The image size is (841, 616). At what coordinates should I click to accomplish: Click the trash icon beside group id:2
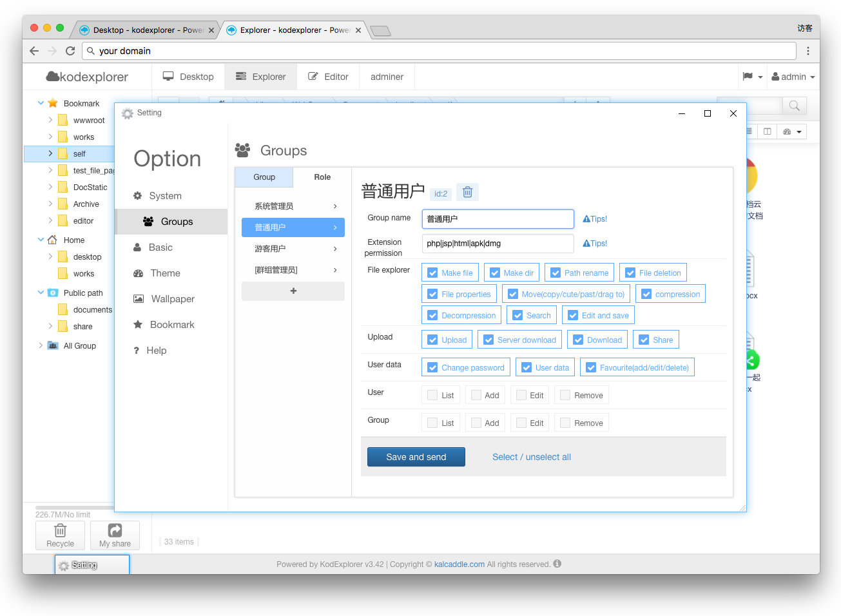[468, 192]
